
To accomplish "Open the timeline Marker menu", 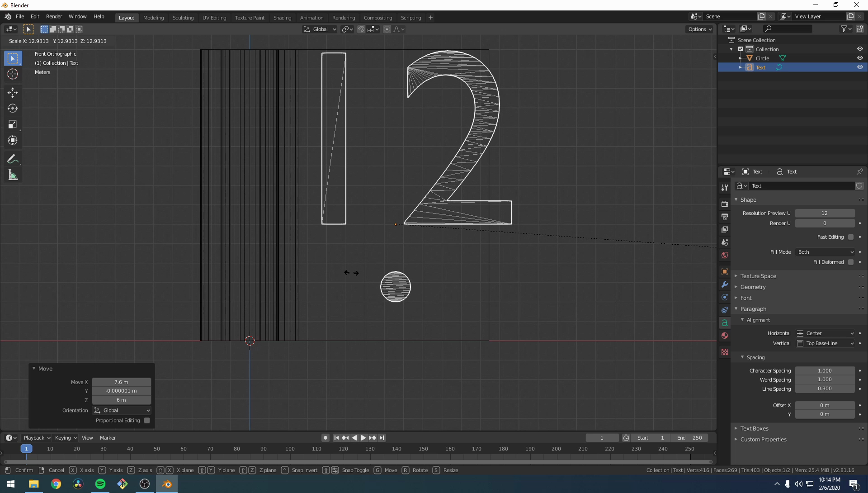I will (x=108, y=438).
